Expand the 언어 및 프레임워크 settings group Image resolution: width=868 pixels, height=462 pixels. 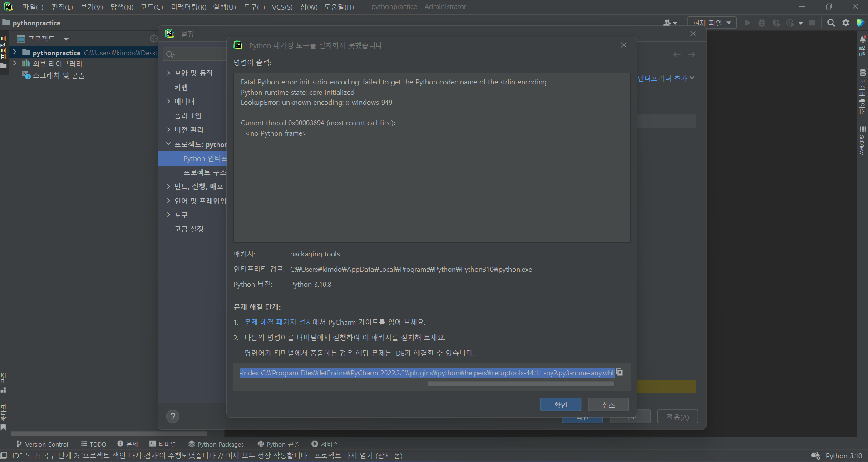click(x=168, y=201)
